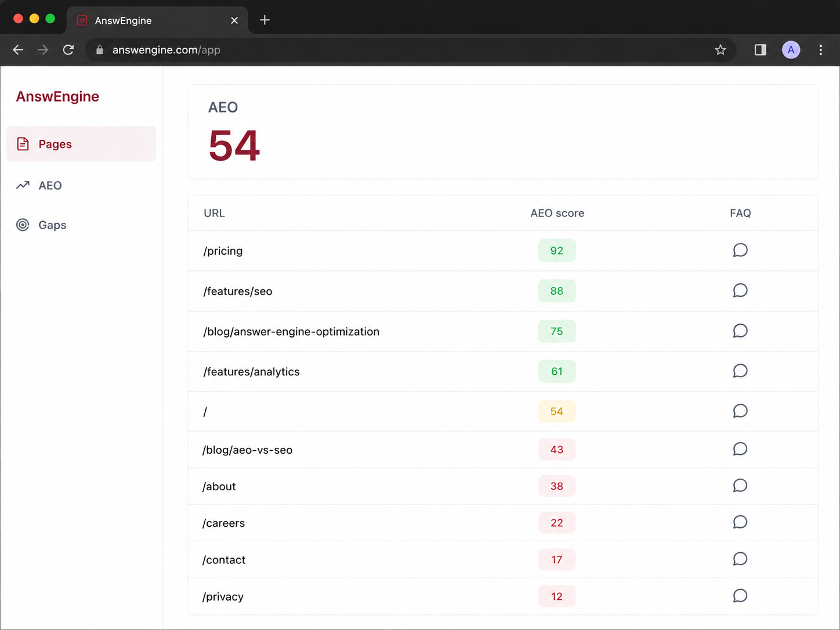
Task: Open FAQ icon in /careers row
Action: pyautogui.click(x=740, y=522)
